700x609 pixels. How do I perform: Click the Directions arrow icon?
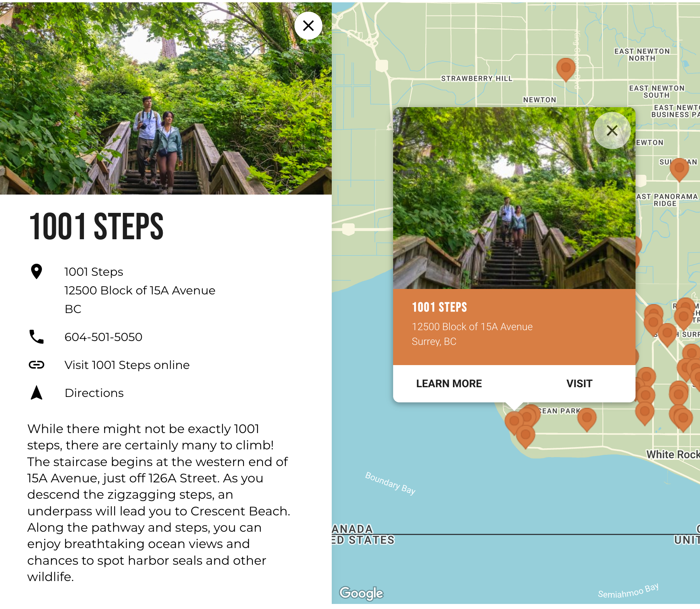pos(36,393)
